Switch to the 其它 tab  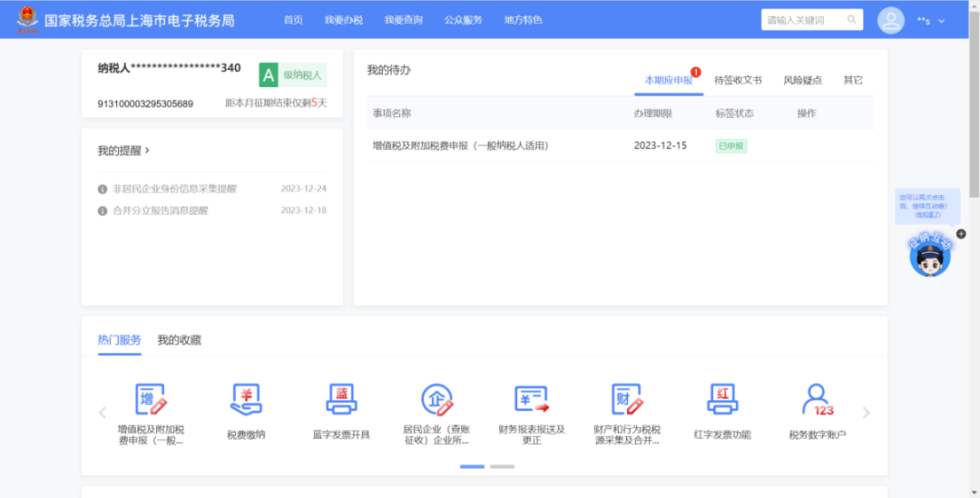pyautogui.click(x=853, y=80)
